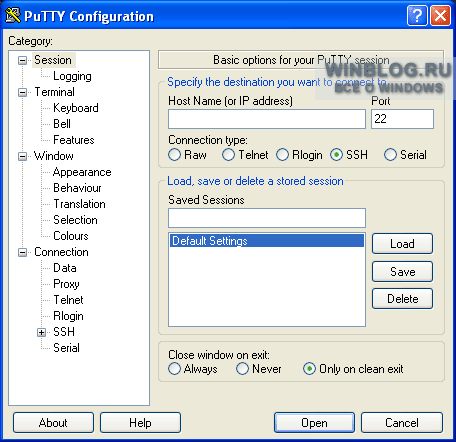Click the Load button
The image size is (456, 442).
pos(402,244)
